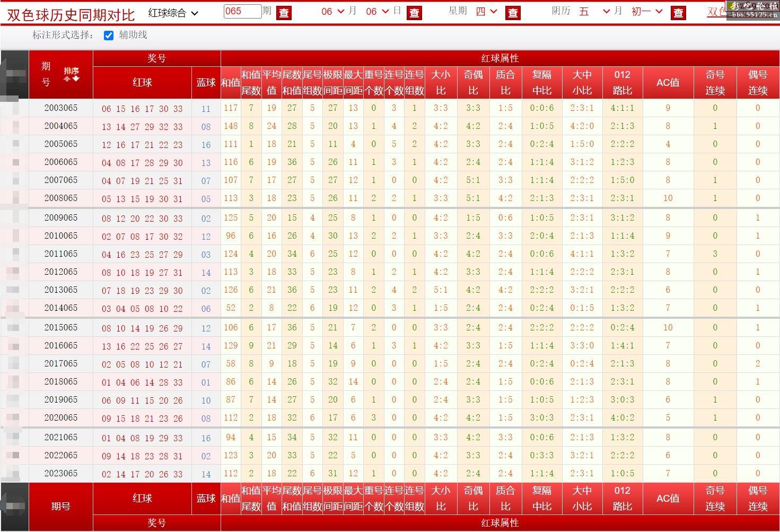Toggle the 辅助线 checkbox

pyautogui.click(x=109, y=36)
